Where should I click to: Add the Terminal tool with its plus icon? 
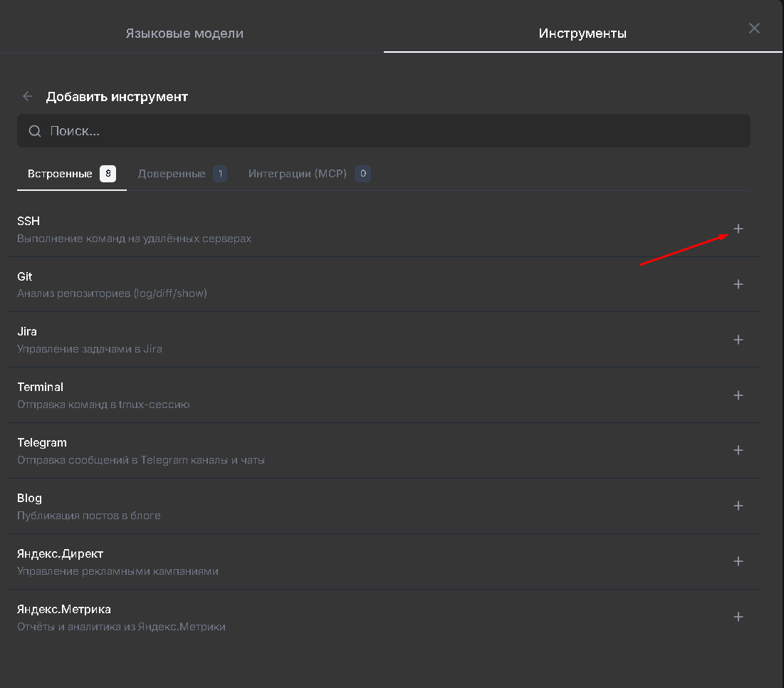[x=738, y=395]
